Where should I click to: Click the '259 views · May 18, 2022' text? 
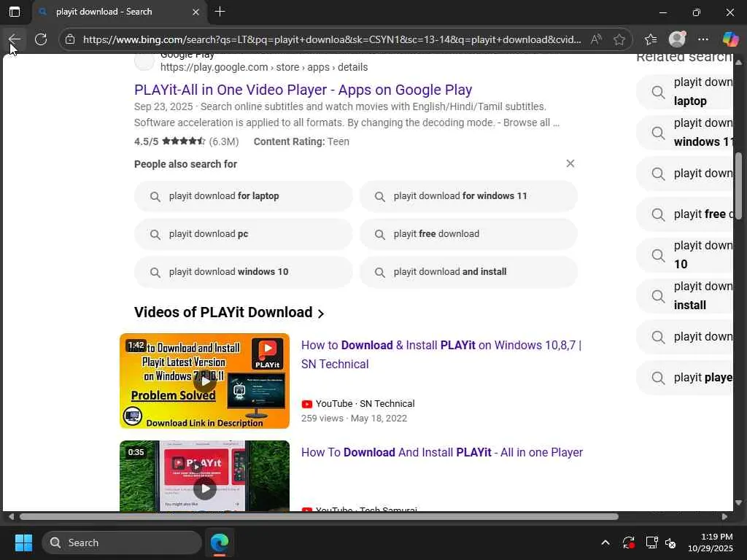coord(354,418)
